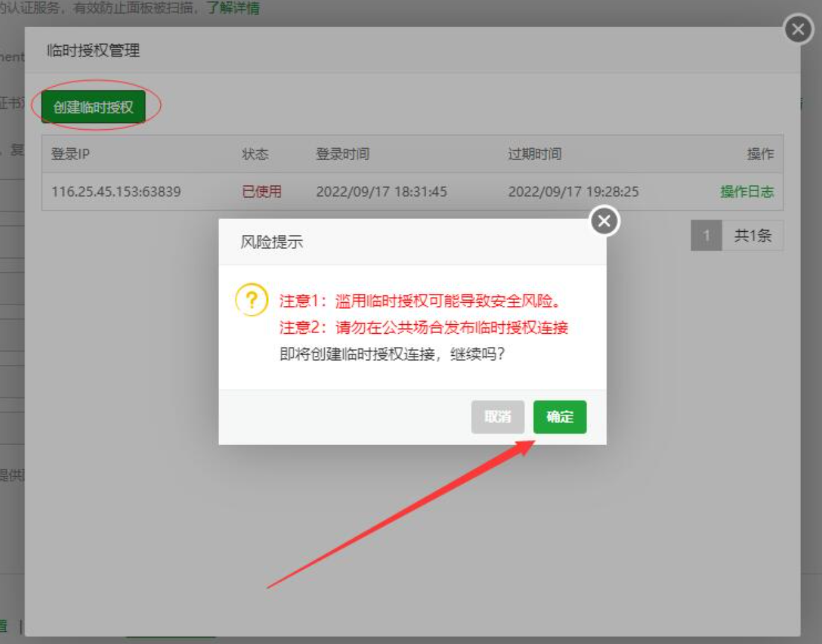Select page 1 in the pagination
The width and height of the screenshot is (822, 644).
706,236
